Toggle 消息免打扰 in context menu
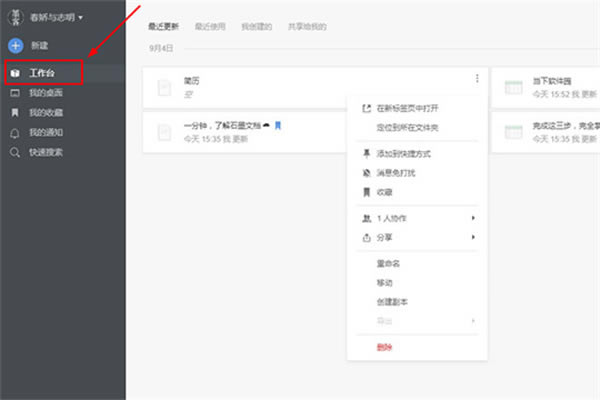Image resolution: width=600 pixels, height=400 pixels. pyautogui.click(x=398, y=172)
